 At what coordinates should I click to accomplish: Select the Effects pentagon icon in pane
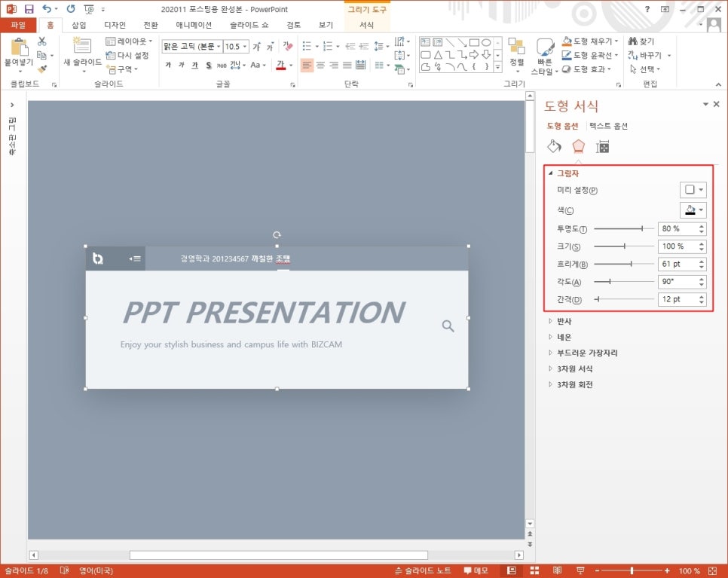(x=578, y=146)
